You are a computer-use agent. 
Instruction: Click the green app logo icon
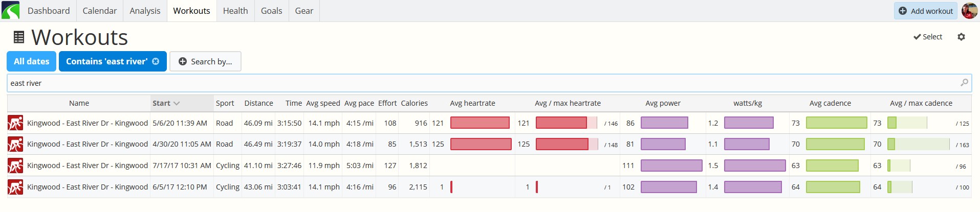coord(10,10)
